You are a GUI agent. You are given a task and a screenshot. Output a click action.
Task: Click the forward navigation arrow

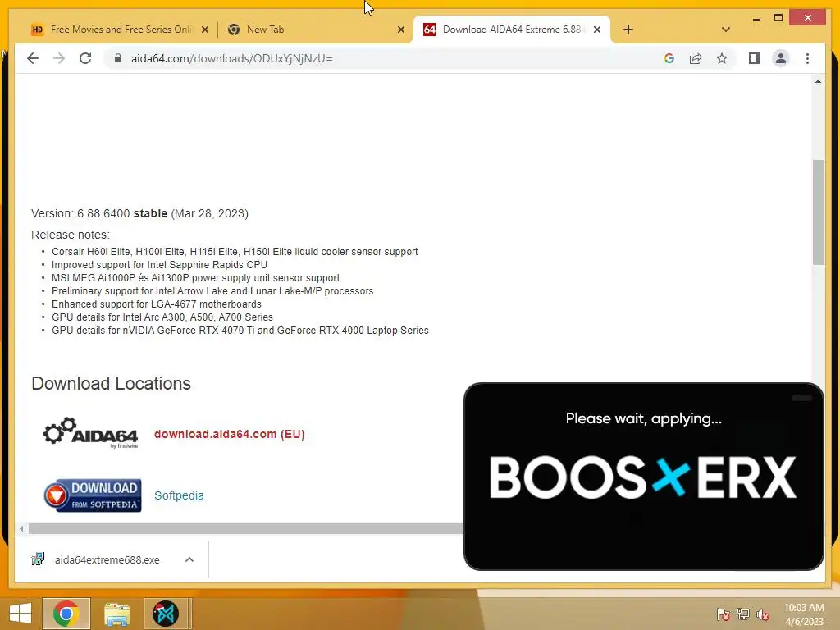[x=59, y=58]
